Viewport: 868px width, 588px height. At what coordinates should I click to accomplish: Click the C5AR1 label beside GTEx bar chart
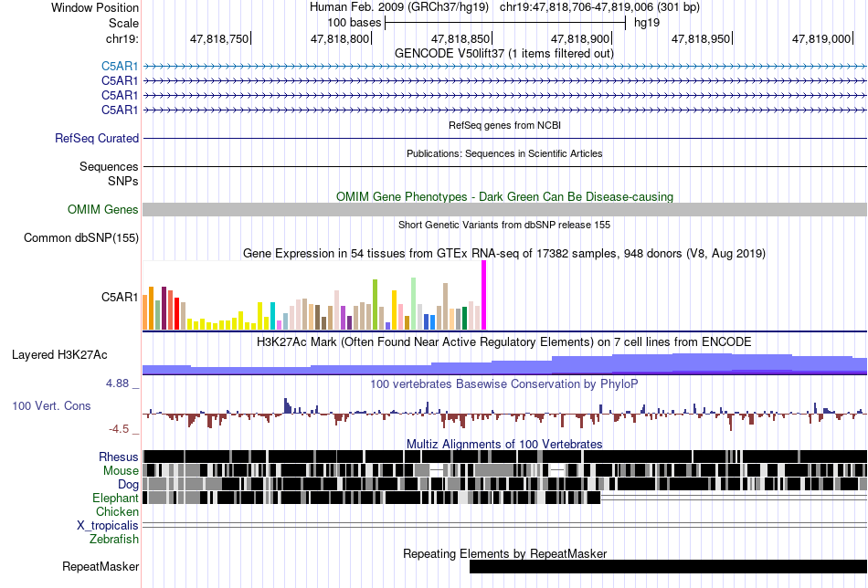[120, 297]
